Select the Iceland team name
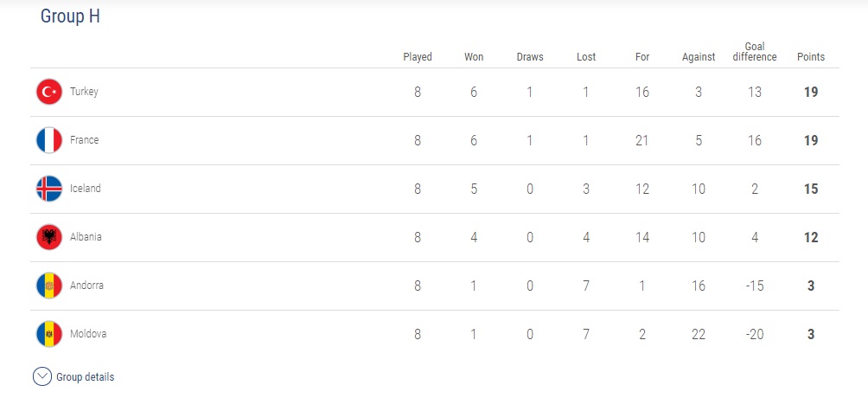868x411 pixels. pos(86,189)
